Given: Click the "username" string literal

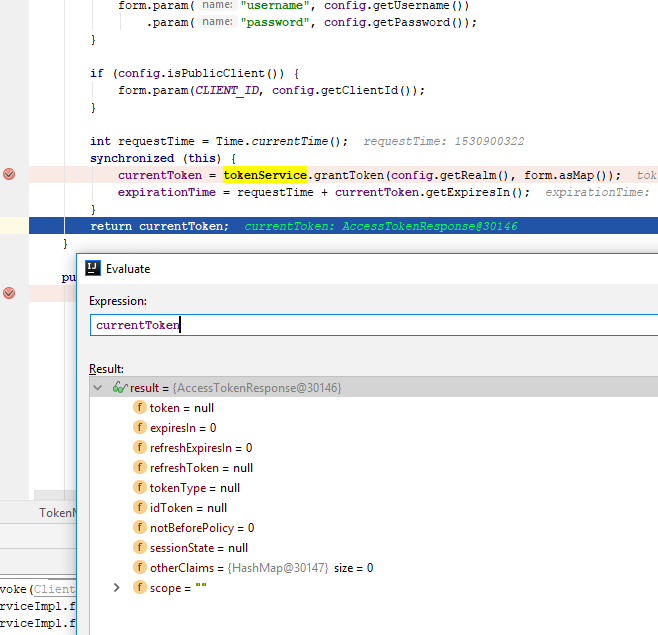Looking at the screenshot, I should pos(274,5).
